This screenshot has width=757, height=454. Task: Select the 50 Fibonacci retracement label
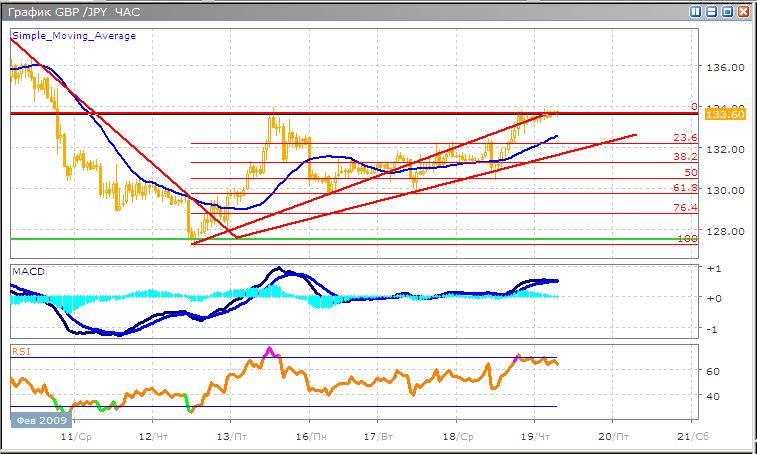point(690,173)
